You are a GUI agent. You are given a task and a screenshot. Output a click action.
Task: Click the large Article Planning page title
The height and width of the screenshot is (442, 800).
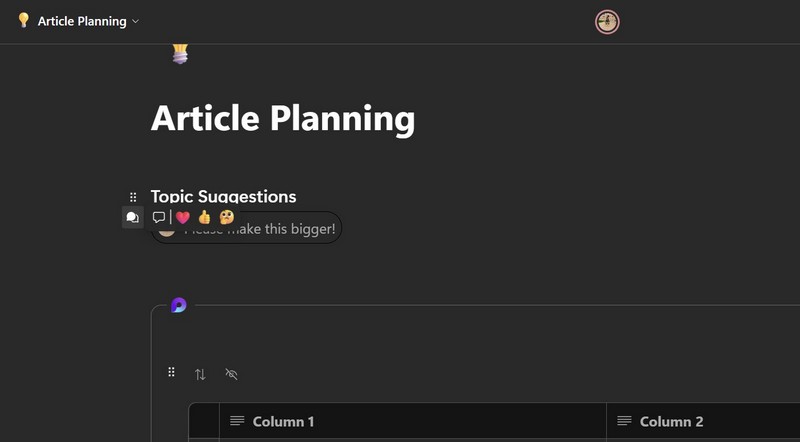tap(283, 119)
